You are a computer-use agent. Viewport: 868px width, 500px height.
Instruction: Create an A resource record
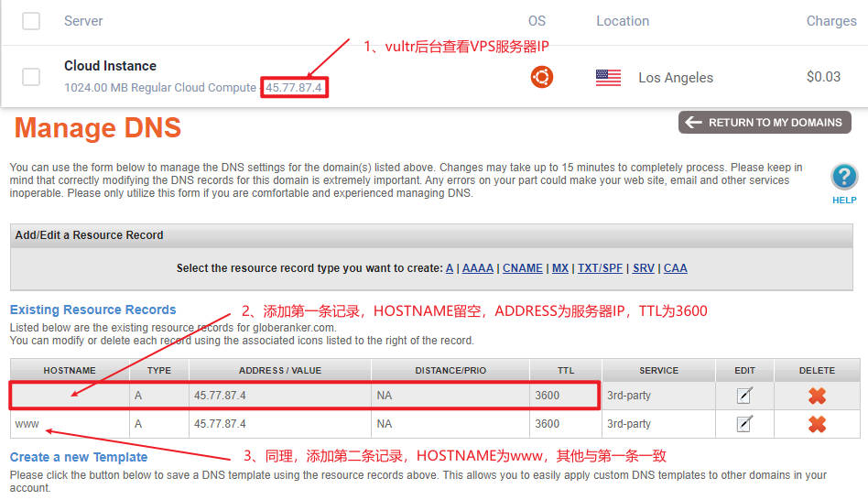450,268
